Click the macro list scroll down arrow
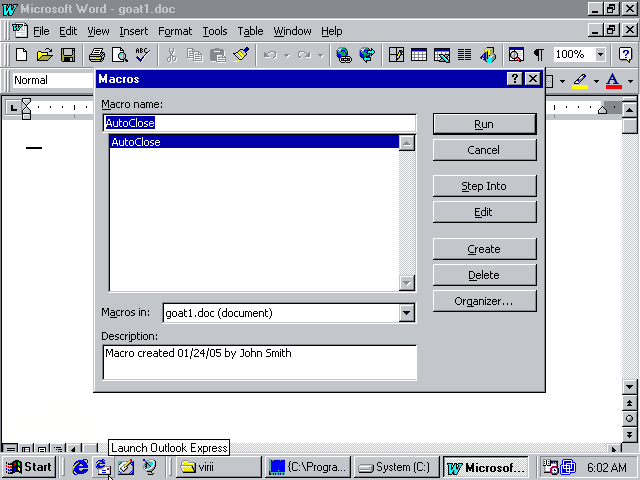The height and width of the screenshot is (480, 640). (x=407, y=282)
